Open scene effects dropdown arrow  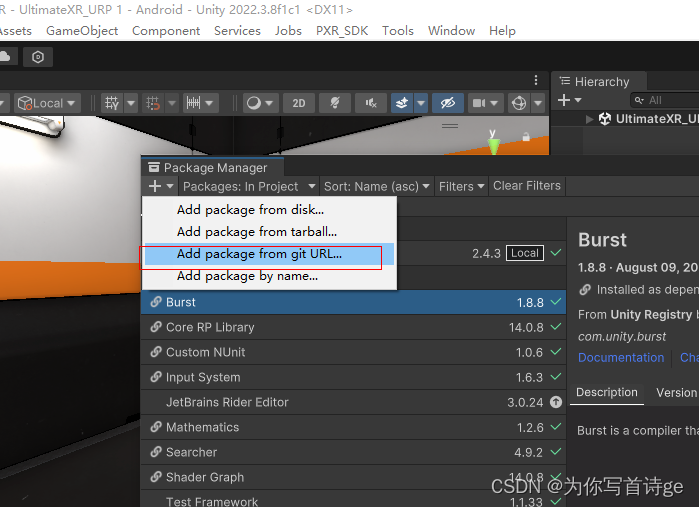[421, 103]
